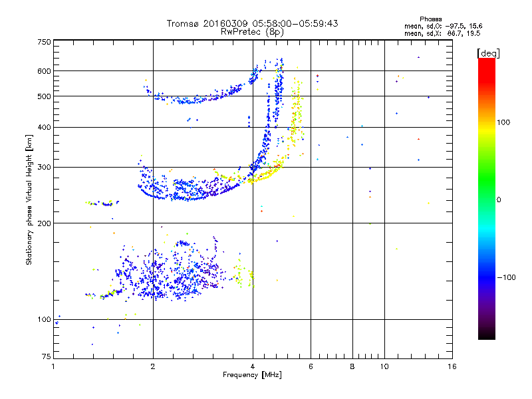Select the 'mean, sd,O: -97.5, 15.6' line
Image resolution: width=532 pixels, height=399 pixels.
pyautogui.click(x=444, y=26)
